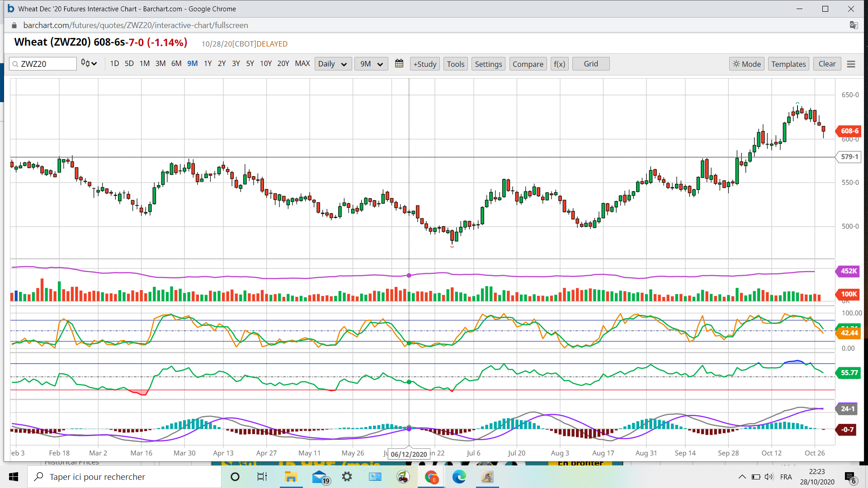The width and height of the screenshot is (868, 488).
Task: Open Windows Task View icon
Action: tap(262, 477)
